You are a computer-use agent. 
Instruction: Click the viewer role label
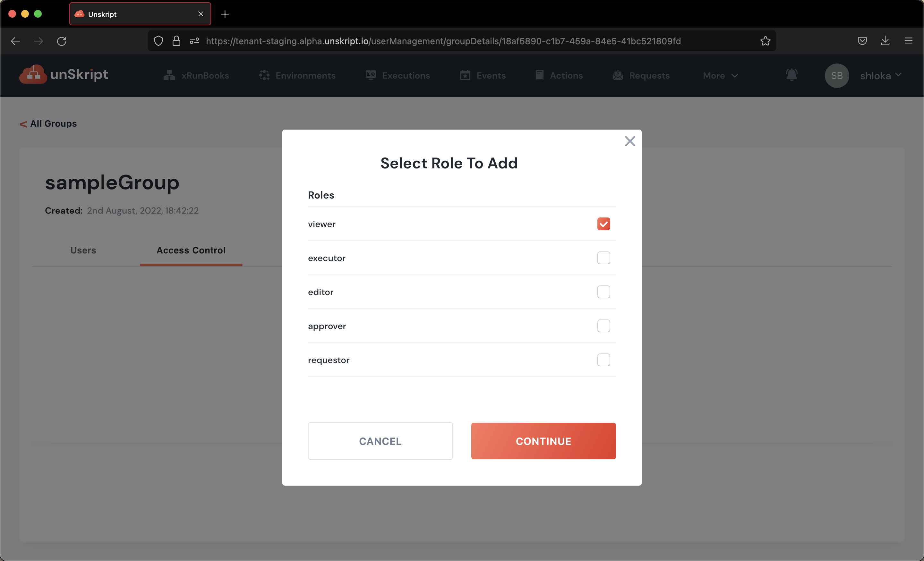[321, 224]
